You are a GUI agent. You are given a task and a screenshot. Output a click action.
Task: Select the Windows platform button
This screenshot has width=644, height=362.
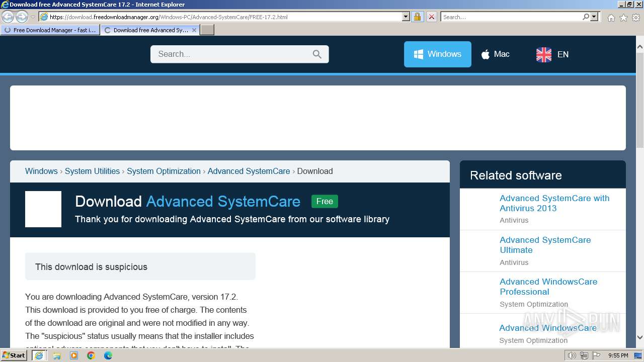click(438, 54)
